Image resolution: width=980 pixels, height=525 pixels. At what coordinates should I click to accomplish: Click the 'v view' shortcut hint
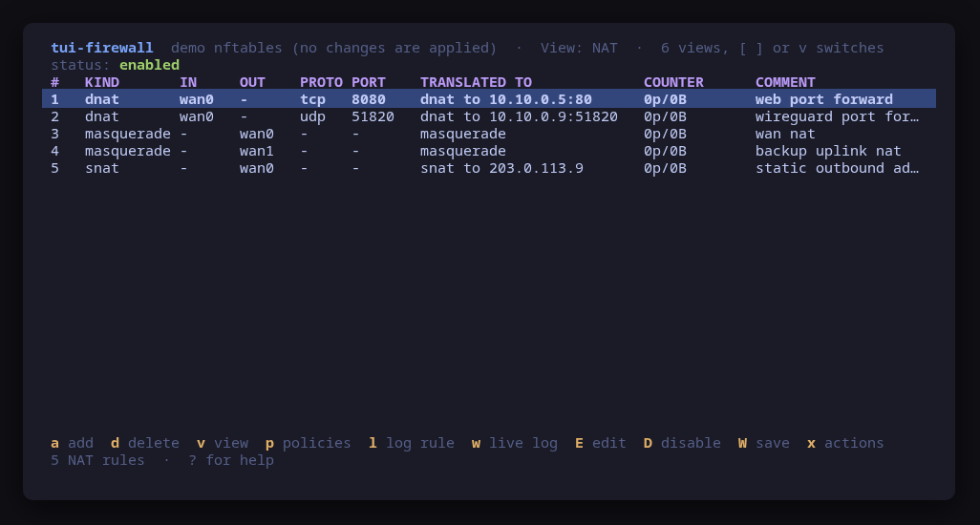click(223, 443)
